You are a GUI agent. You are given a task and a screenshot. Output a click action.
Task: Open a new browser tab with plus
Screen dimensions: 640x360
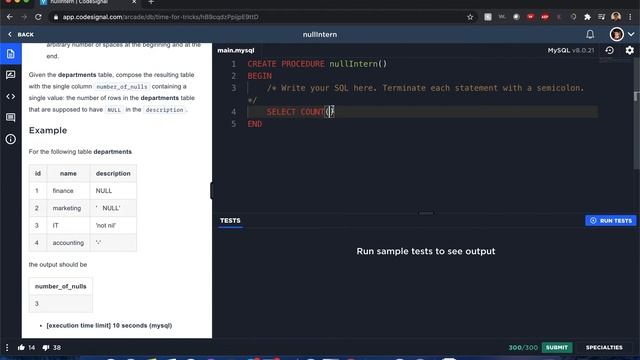tap(151, 2)
